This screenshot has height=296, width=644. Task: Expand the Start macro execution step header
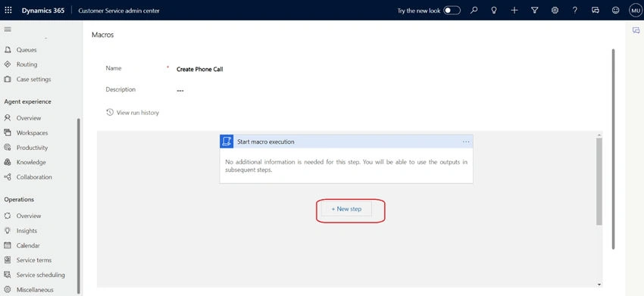click(x=346, y=142)
